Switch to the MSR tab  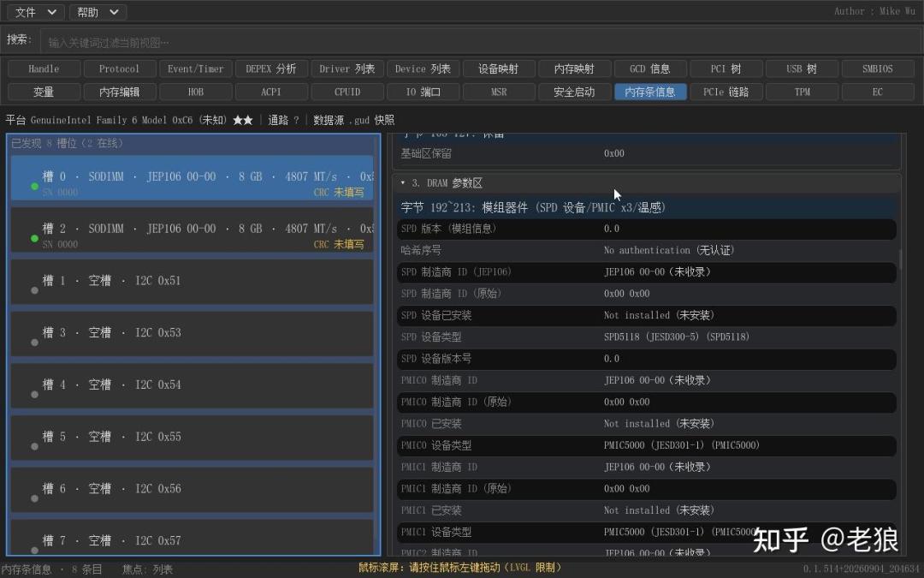[499, 92]
